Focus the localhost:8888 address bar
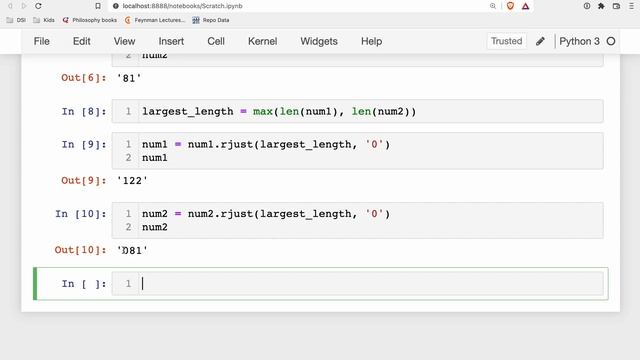The height and width of the screenshot is (360, 640). pos(182,6)
